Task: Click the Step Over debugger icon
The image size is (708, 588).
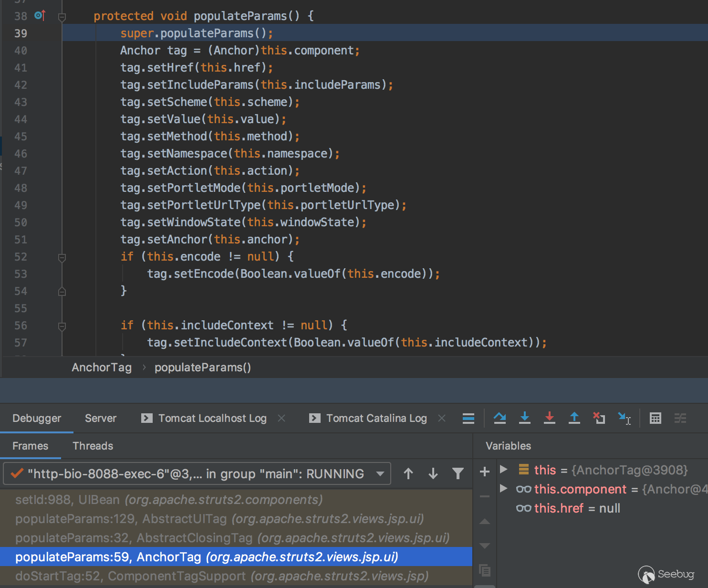Action: [x=500, y=418]
